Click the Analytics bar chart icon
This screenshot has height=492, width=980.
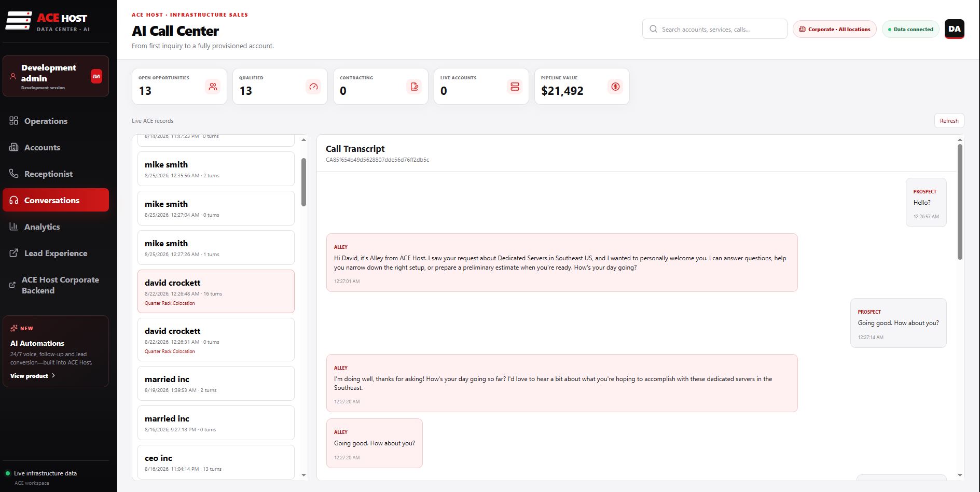13,227
